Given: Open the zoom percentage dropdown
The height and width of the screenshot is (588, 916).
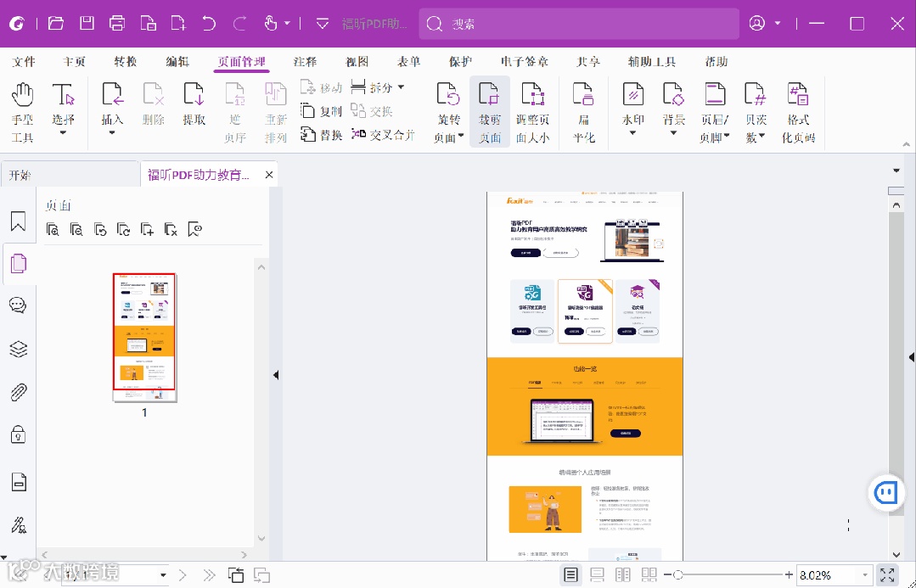Looking at the screenshot, I should point(865,575).
